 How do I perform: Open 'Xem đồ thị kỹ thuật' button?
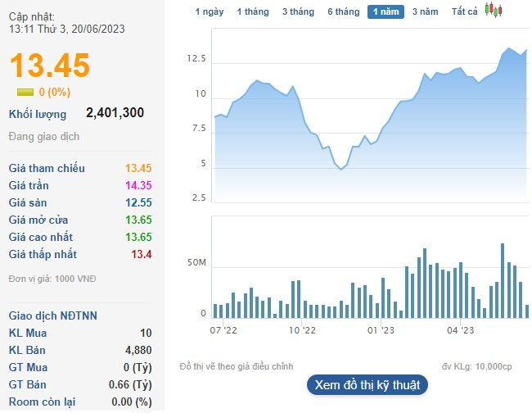pos(367,385)
